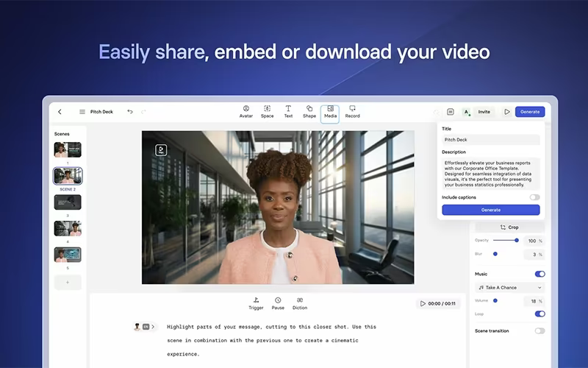Click Generate in the popup panel

490,210
